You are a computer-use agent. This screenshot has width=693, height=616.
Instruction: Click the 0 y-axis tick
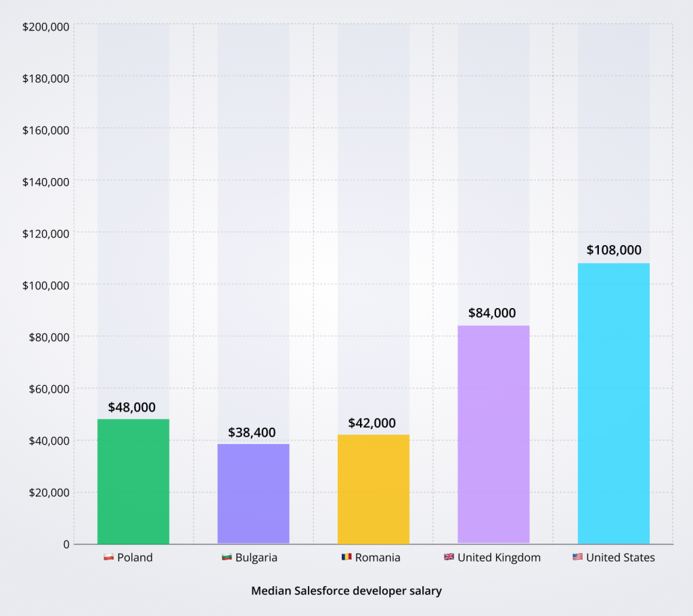point(66,544)
